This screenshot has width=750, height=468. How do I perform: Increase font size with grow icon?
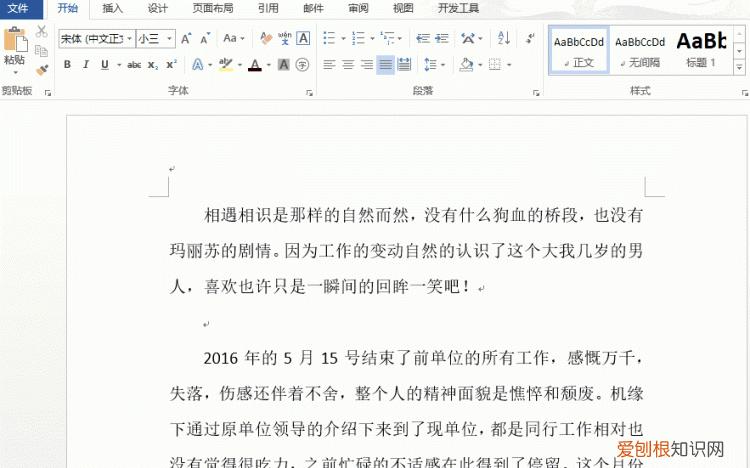tap(186, 38)
